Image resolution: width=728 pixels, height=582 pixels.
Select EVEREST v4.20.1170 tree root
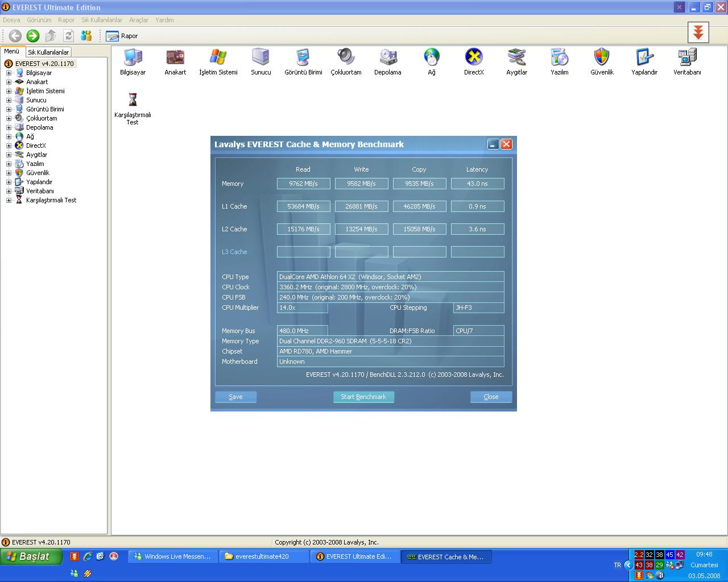click(44, 64)
